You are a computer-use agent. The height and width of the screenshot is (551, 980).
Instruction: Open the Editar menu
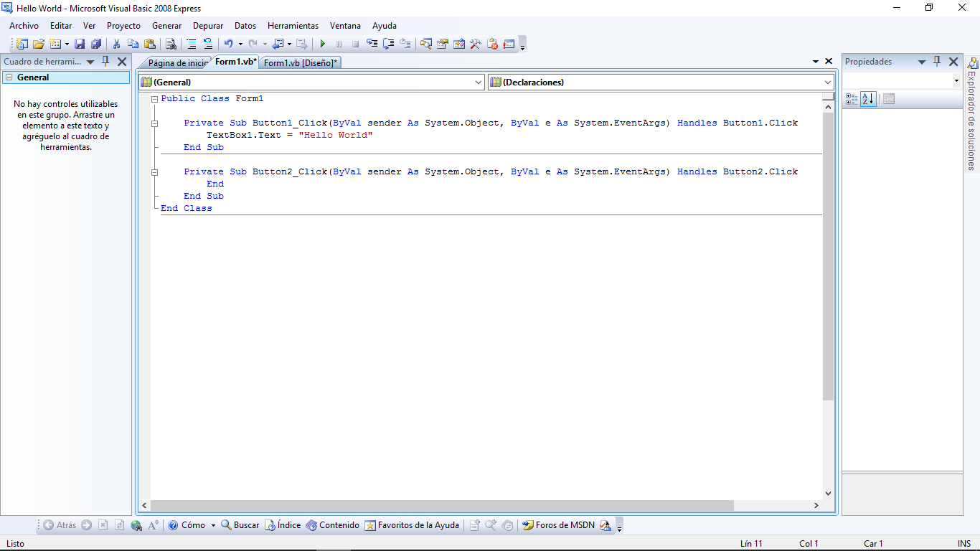[61, 26]
